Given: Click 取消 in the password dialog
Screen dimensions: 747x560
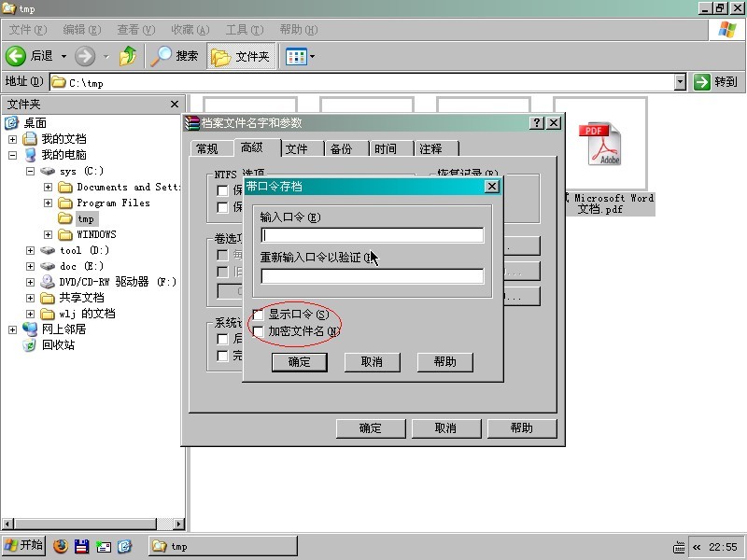Looking at the screenshot, I should click(372, 362).
